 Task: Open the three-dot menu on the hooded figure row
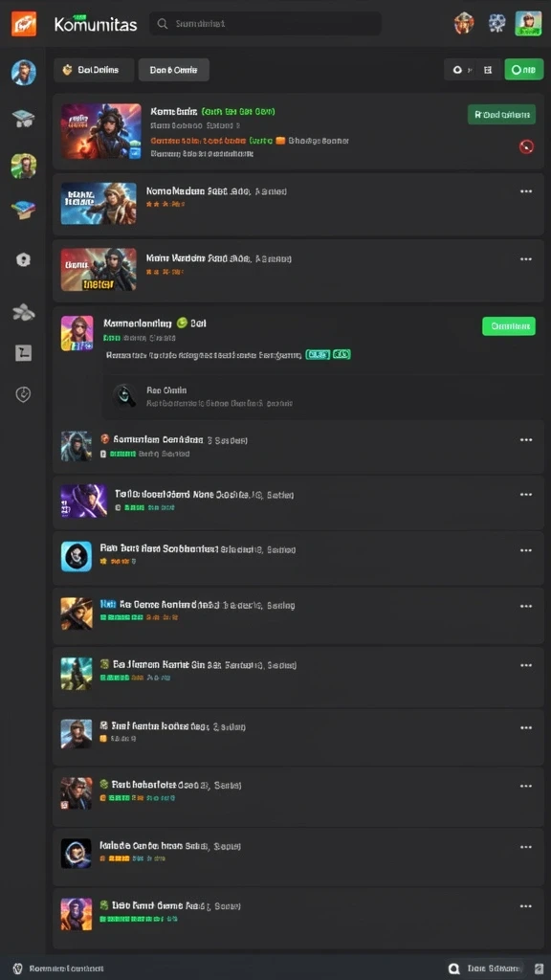pyautogui.click(x=526, y=440)
